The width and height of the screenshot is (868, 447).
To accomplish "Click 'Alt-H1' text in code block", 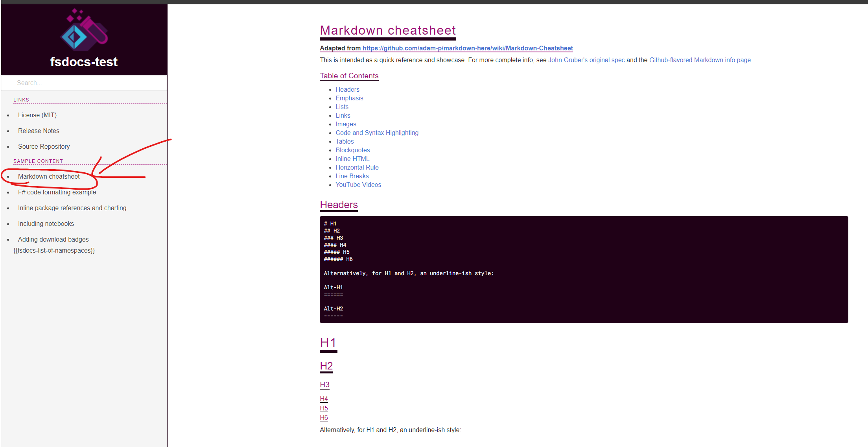I will coord(333,287).
